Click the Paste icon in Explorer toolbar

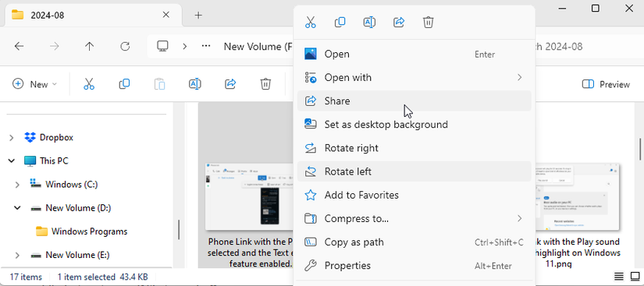[x=159, y=84]
